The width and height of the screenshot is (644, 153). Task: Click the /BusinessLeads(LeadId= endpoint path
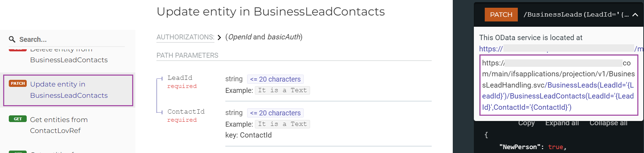[576, 15]
